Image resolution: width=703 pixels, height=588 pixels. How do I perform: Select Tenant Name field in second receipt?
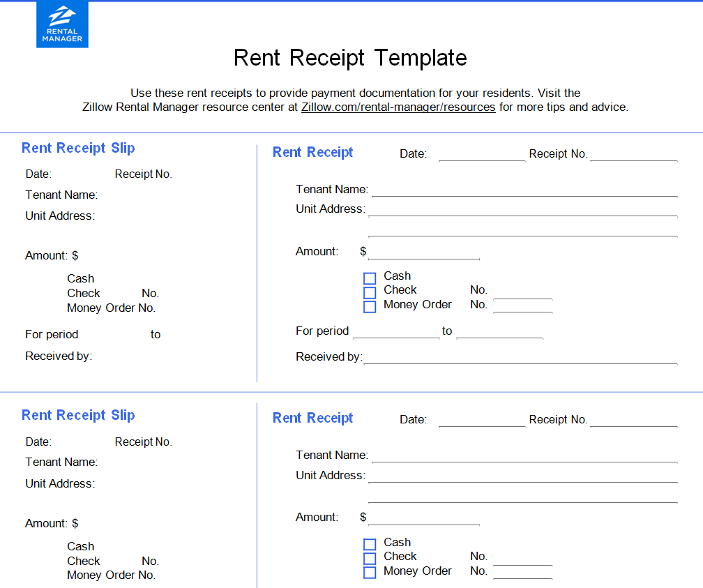pyautogui.click(x=524, y=455)
